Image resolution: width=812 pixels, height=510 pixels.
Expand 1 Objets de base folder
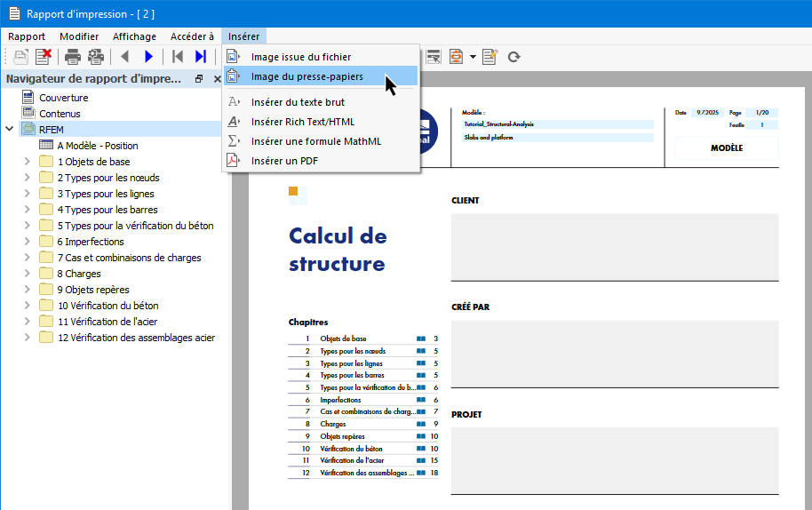click(x=27, y=162)
